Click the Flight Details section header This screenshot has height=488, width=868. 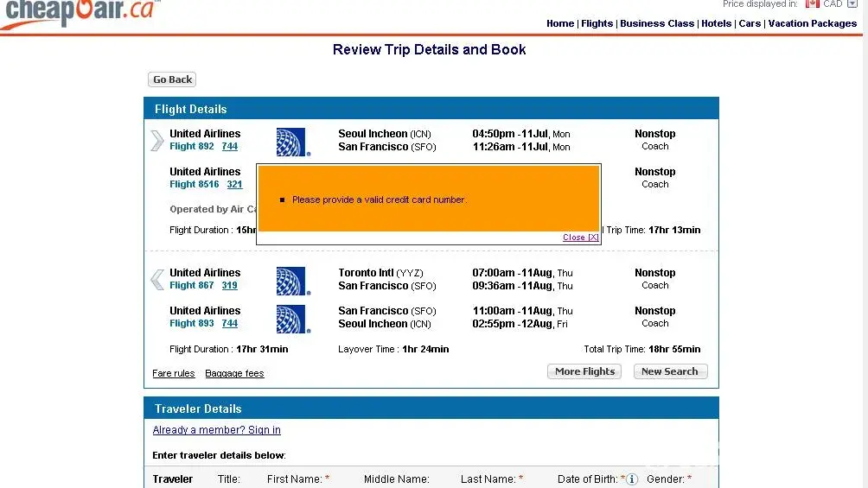pos(431,109)
